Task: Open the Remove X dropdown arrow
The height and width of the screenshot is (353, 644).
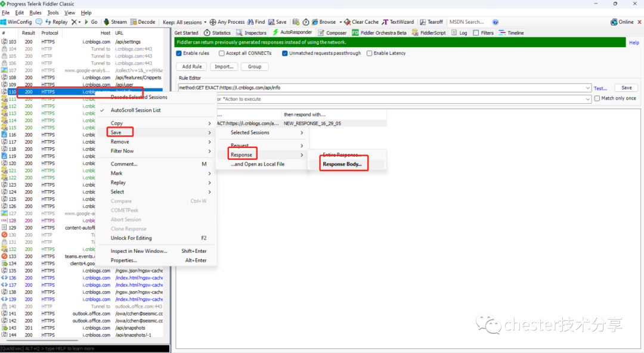Action: pos(79,22)
